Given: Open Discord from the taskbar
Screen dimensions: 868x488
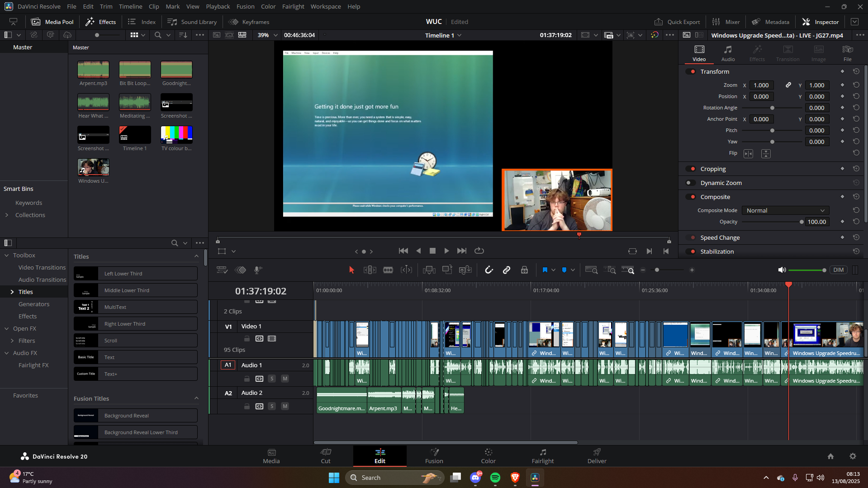Looking at the screenshot, I should (x=475, y=478).
